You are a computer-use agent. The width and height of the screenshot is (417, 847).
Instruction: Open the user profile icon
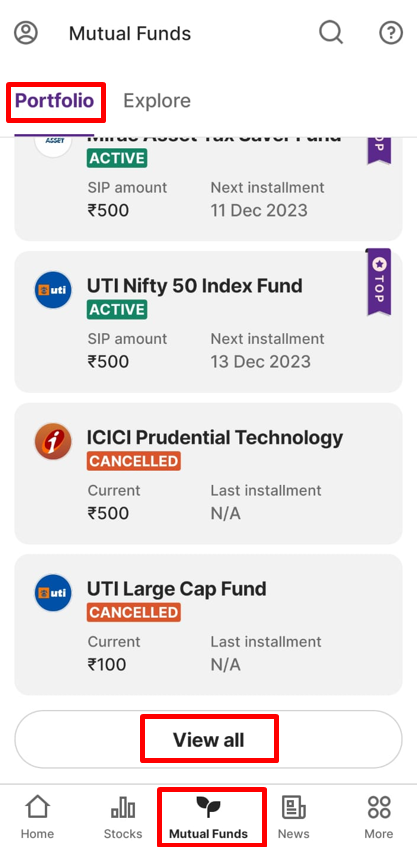pos(26,33)
